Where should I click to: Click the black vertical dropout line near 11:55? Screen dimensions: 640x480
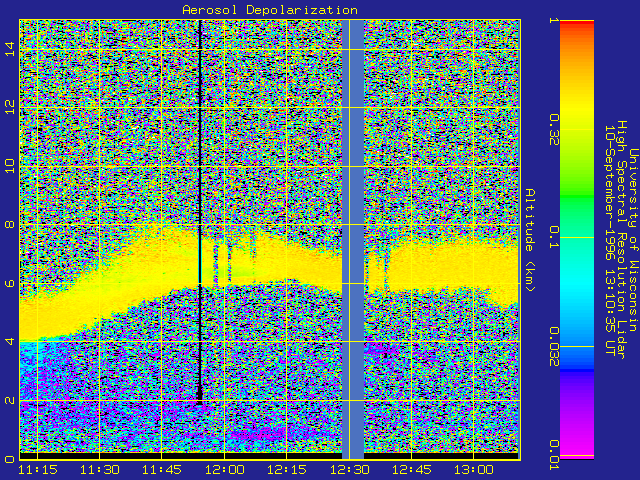[x=200, y=212]
